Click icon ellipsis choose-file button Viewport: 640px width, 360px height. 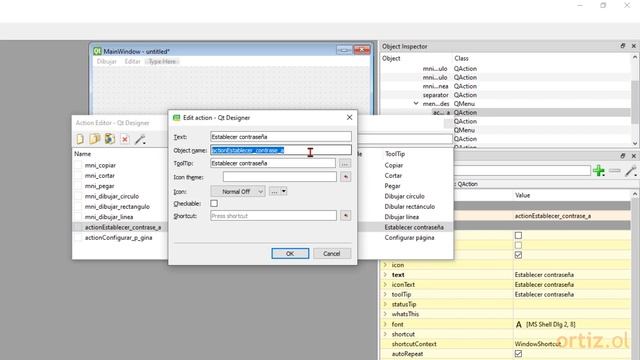pos(274,191)
